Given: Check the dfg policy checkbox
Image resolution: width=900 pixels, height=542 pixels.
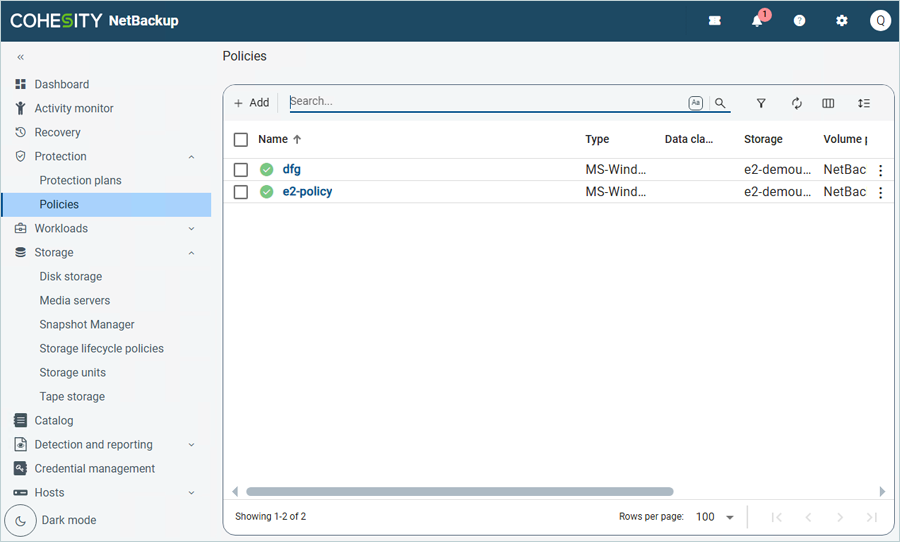Looking at the screenshot, I should pos(241,170).
